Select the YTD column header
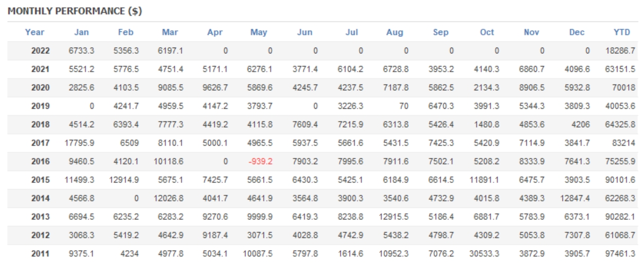The height and width of the screenshot is (265, 644). 622,32
